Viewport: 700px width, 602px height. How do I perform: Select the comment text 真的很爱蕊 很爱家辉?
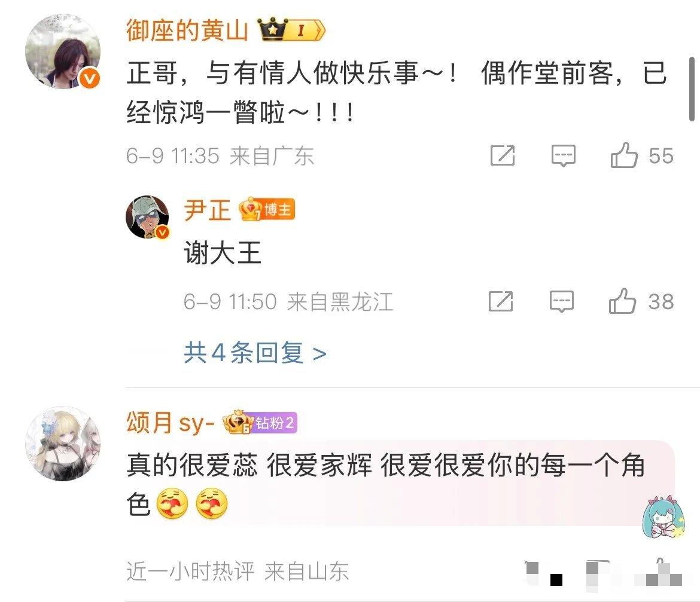(249, 465)
